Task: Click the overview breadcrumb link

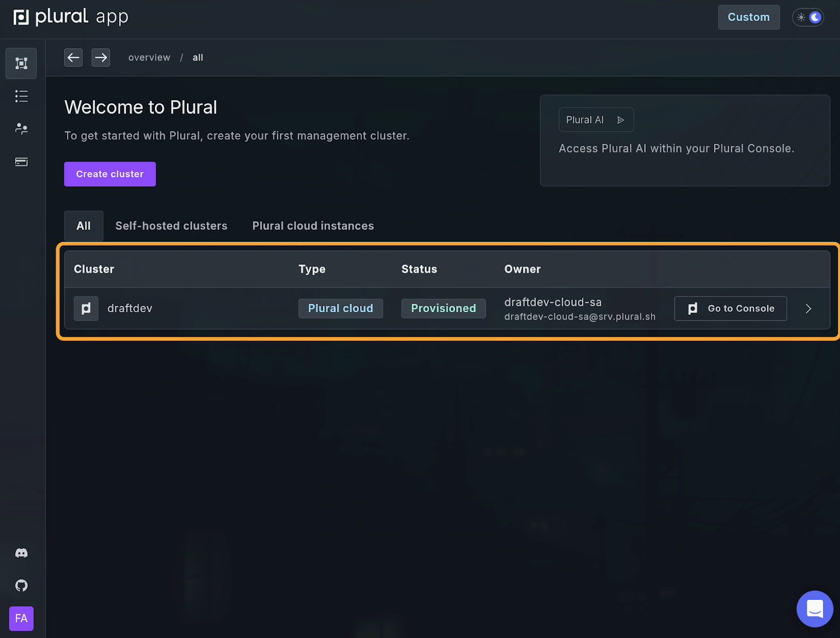Action: 149,58
